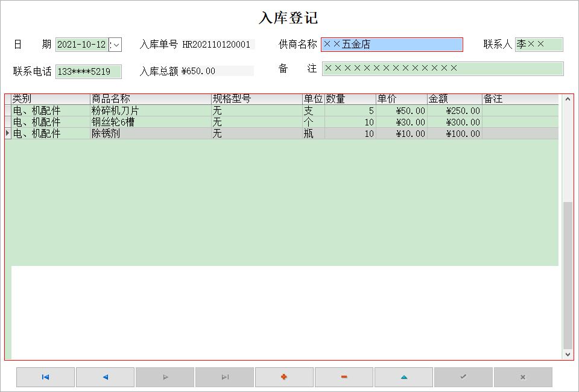
Task: Click the 规格型号 column header
Action: click(257, 99)
